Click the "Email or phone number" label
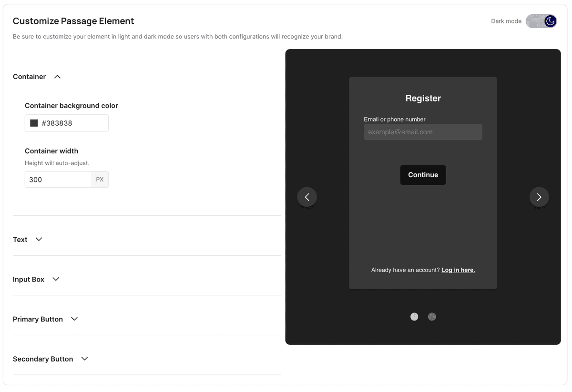The height and width of the screenshot is (392, 572). pos(394,119)
